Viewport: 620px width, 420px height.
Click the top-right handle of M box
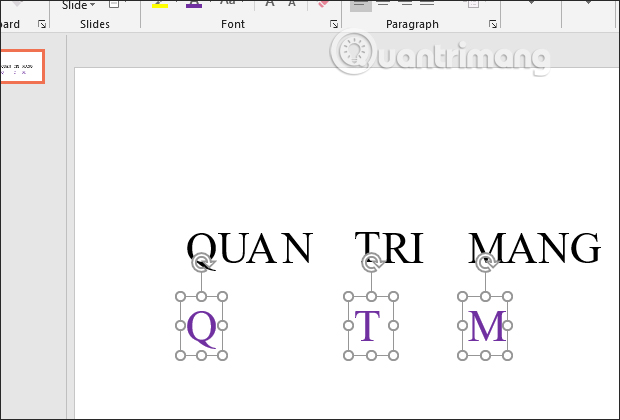click(508, 297)
